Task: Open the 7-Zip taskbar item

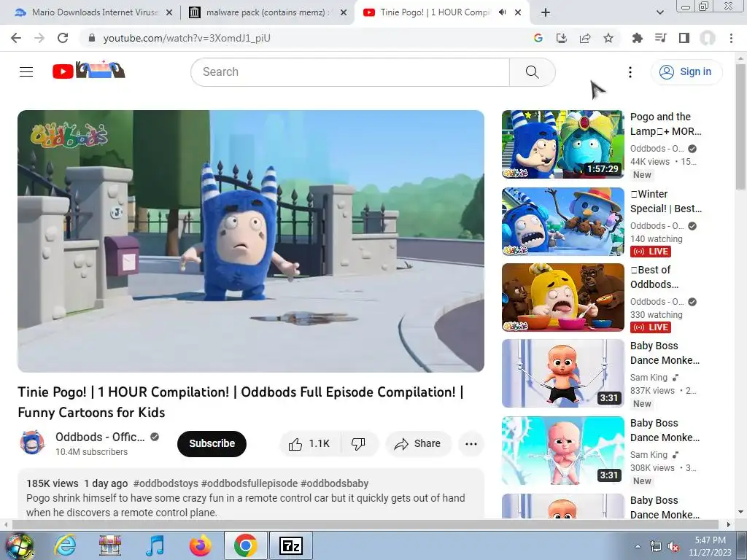Action: point(291,545)
